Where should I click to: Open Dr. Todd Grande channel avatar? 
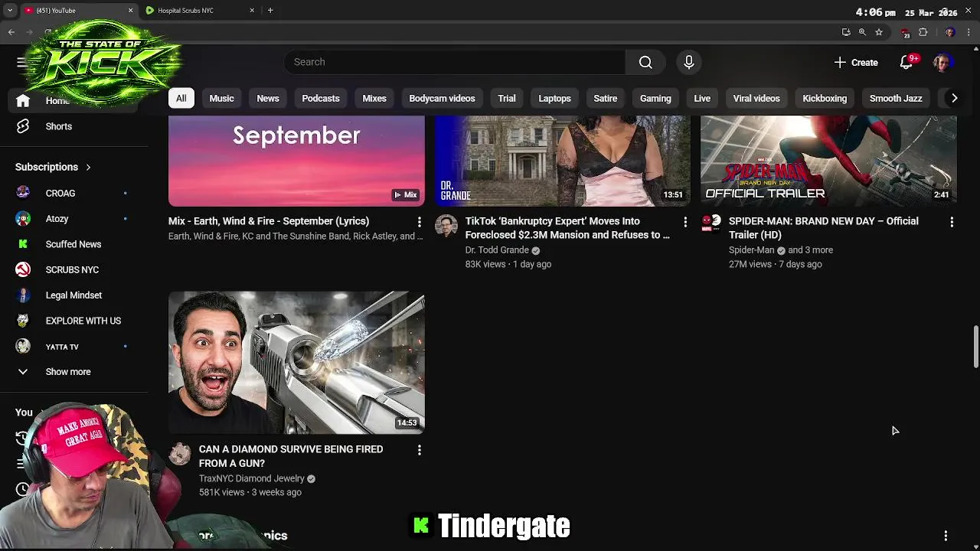446,226
